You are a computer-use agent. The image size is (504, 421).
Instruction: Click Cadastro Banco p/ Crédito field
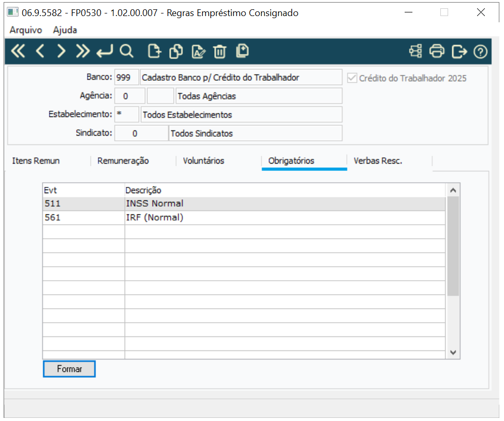(x=241, y=77)
